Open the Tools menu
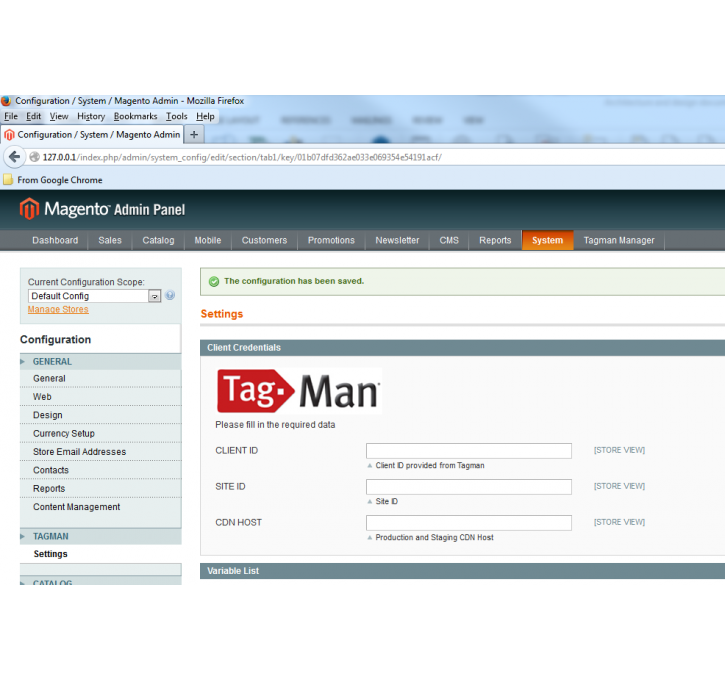This screenshot has width=725, height=680. coord(177,116)
